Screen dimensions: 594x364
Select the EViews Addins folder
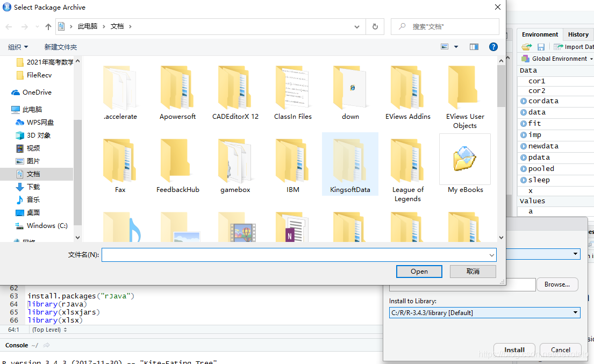click(408, 93)
